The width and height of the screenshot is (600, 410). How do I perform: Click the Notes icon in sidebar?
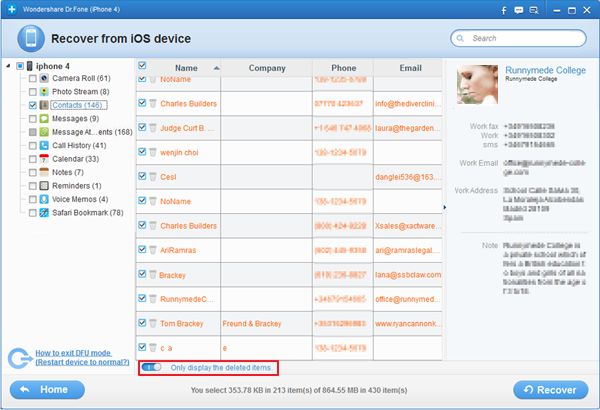tap(44, 172)
